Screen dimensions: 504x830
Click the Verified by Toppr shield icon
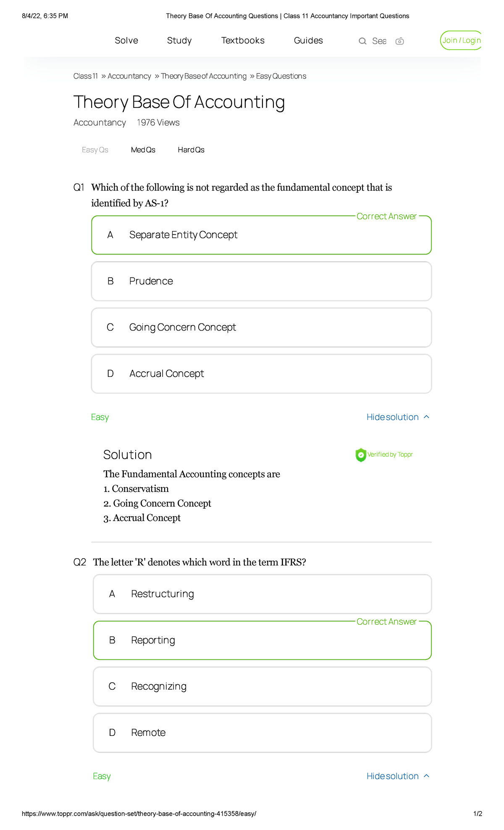(x=360, y=454)
